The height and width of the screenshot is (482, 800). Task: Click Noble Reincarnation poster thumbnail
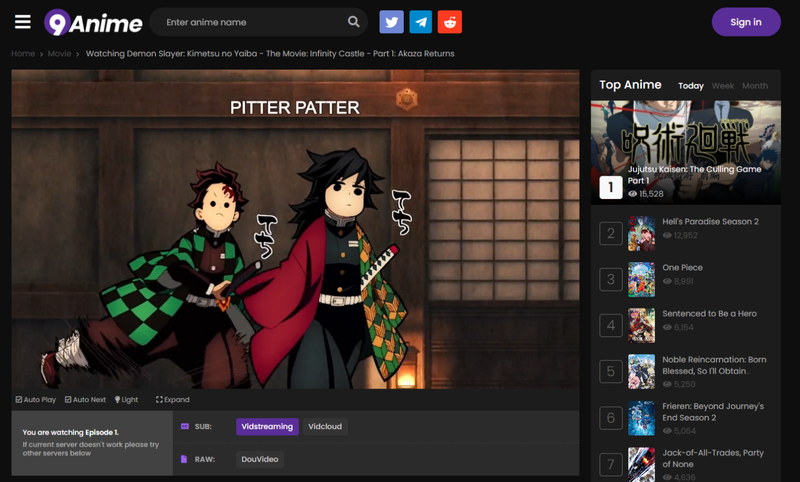tap(641, 371)
